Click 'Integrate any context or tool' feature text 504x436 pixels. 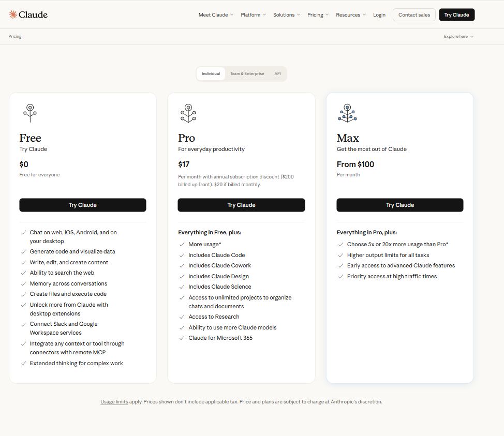point(77,348)
